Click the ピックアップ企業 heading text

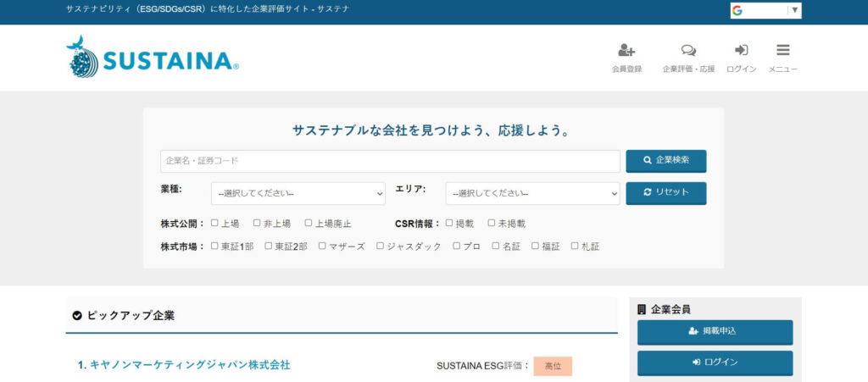pyautogui.click(x=131, y=316)
